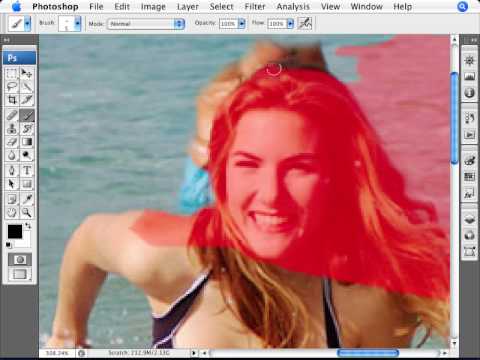
Task: Reset to default foreground/background colors
Action: tap(8, 245)
